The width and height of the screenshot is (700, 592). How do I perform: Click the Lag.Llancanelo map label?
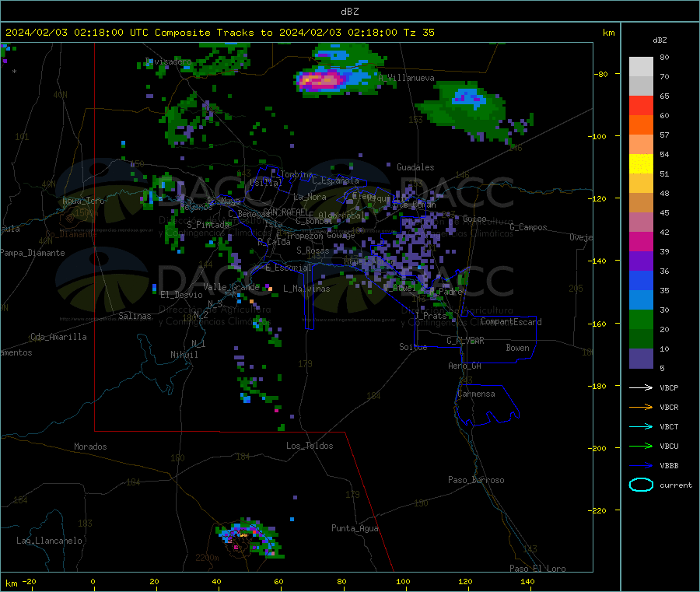pos(49,541)
